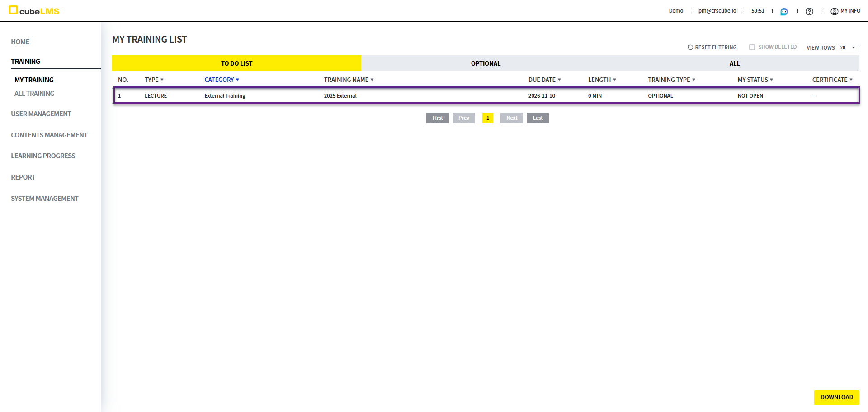
Task: Click the MY INFO user profile icon
Action: (x=834, y=11)
